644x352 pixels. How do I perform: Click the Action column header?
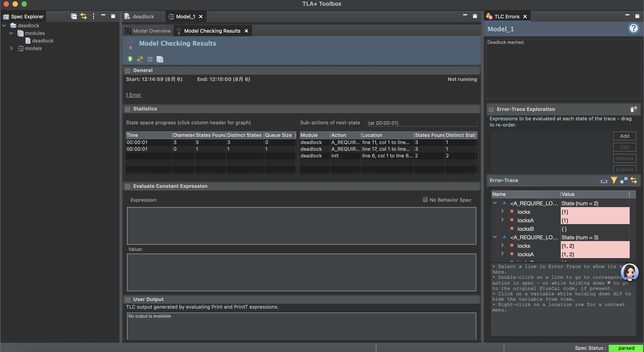346,135
